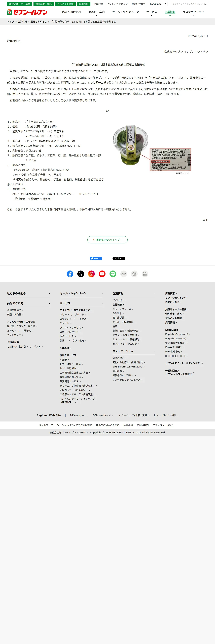The width and height of the screenshot is (215, 644).
Task: Open footer ニュースリリース link
Action: pyautogui.click(x=123, y=309)
